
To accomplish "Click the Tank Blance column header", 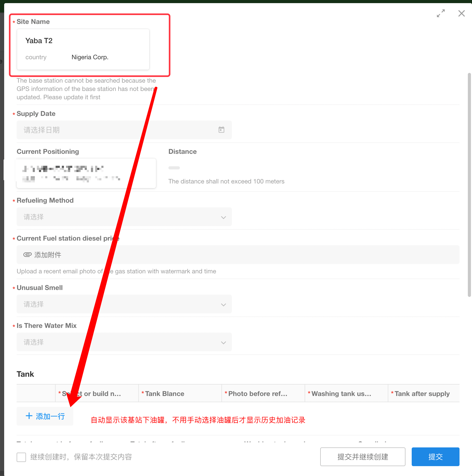I will pos(165,394).
